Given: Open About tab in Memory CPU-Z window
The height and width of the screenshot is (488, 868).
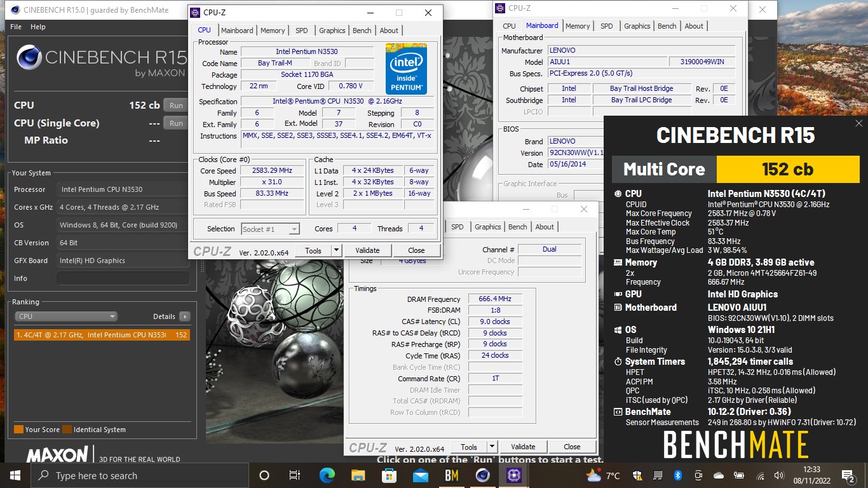Looking at the screenshot, I should click(545, 227).
